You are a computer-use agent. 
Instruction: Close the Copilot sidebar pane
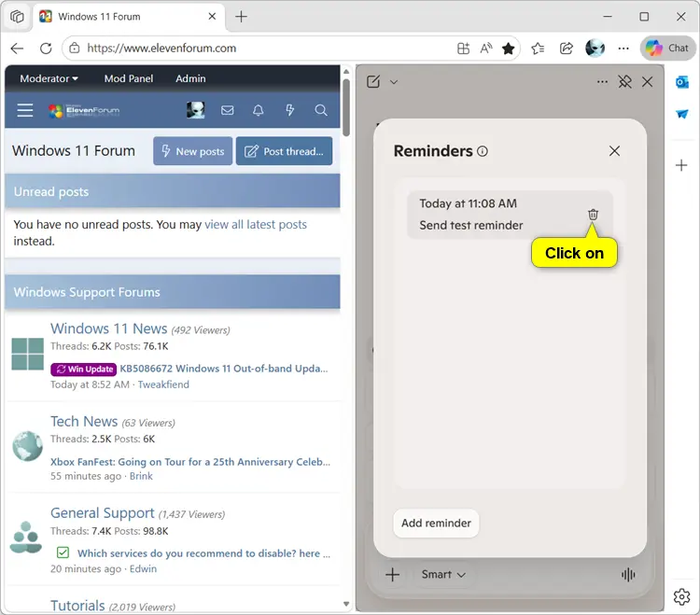tap(647, 82)
